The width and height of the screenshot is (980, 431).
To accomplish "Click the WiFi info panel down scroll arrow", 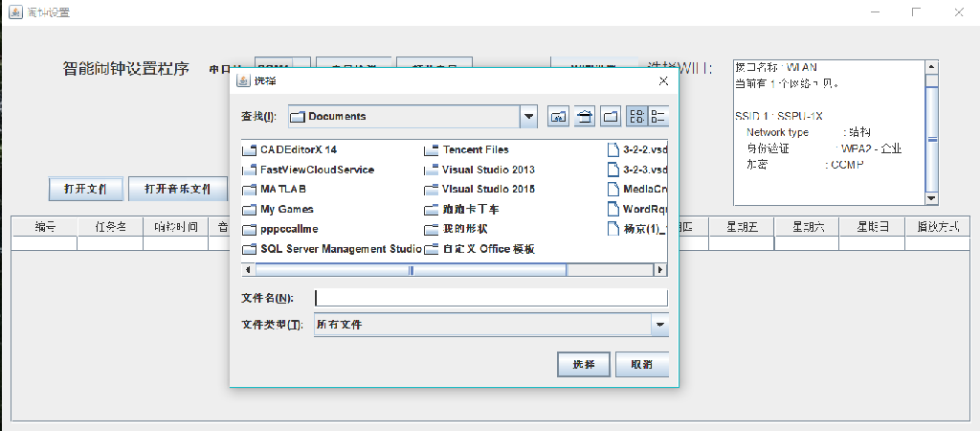I will click(x=931, y=197).
